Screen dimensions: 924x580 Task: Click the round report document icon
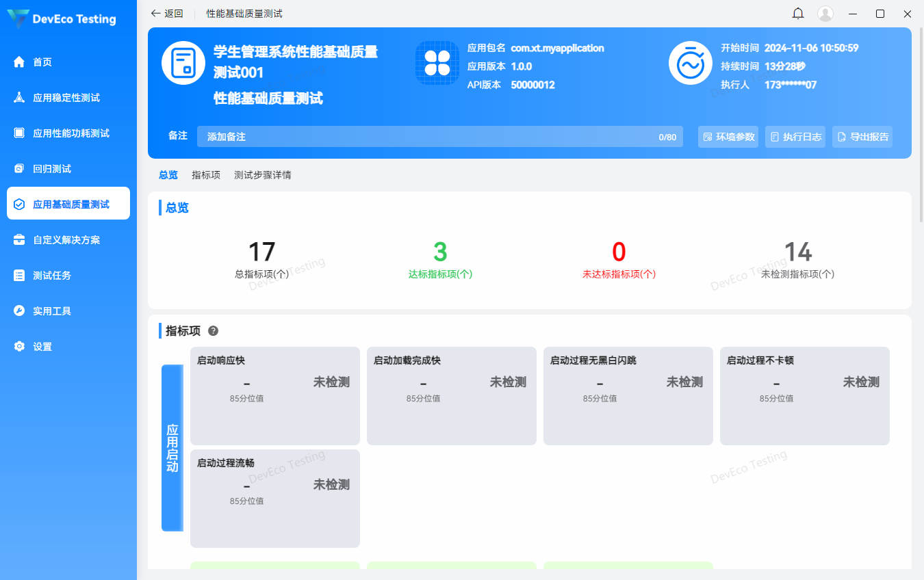[x=183, y=63]
